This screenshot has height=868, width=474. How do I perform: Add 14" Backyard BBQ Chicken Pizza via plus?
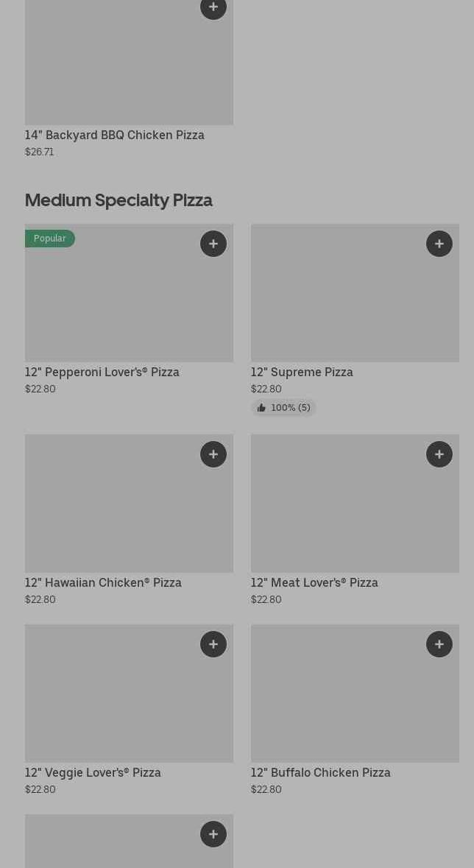(213, 8)
